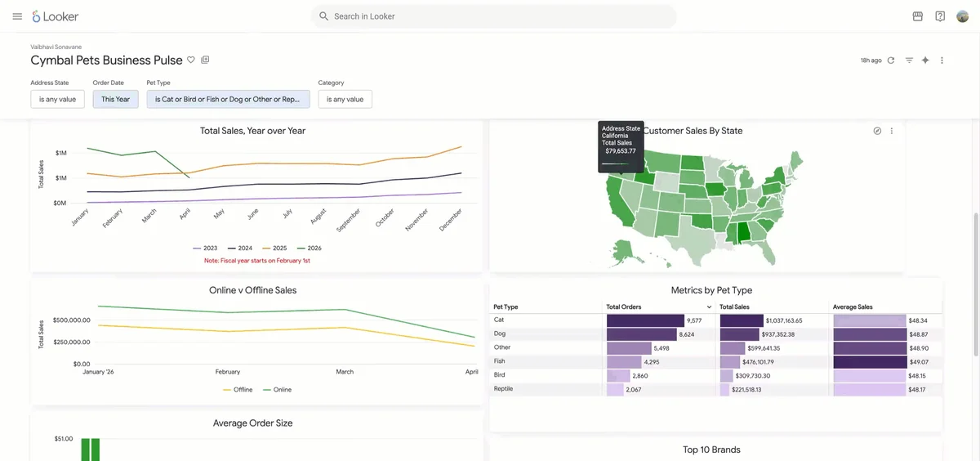The width and height of the screenshot is (980, 461).
Task: Open the main navigation hamburger menu
Action: click(17, 16)
